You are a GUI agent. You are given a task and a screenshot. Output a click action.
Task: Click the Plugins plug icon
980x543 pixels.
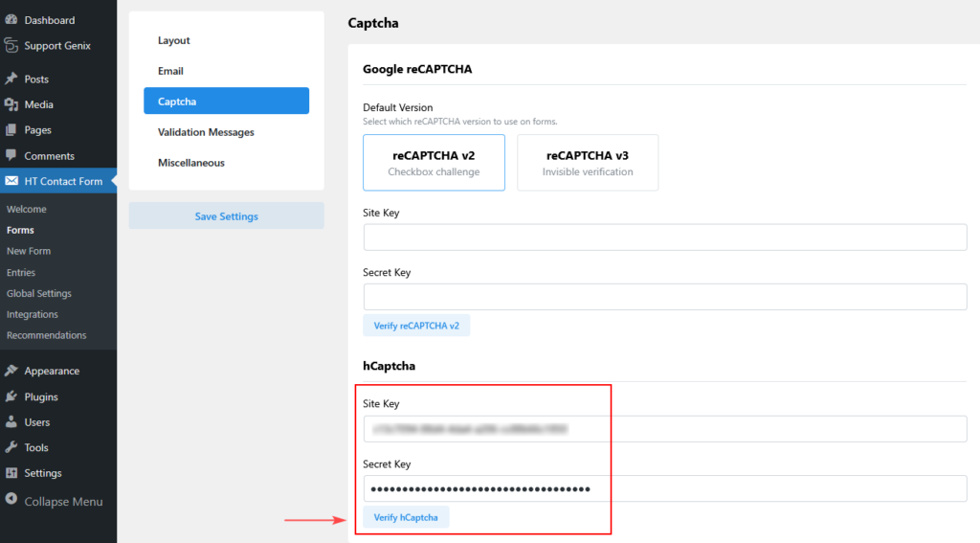tap(11, 396)
